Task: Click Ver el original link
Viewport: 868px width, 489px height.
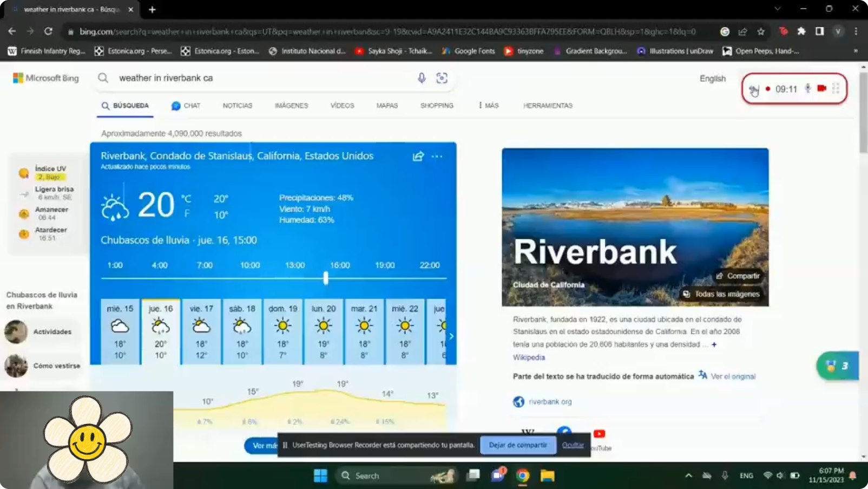Action: (x=733, y=376)
